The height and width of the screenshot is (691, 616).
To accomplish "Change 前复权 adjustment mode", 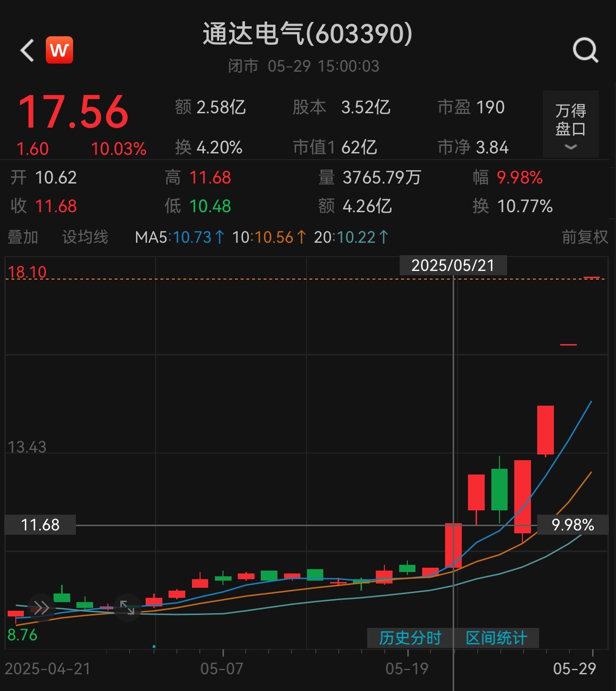I will 585,237.
